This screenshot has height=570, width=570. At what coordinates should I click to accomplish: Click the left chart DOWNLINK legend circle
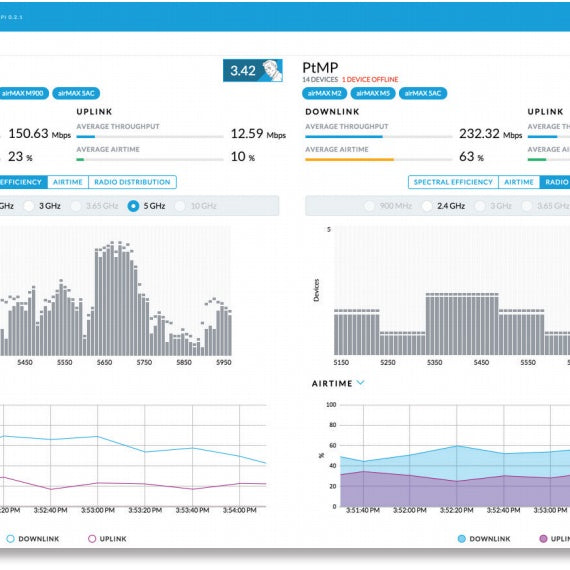[x=11, y=538]
